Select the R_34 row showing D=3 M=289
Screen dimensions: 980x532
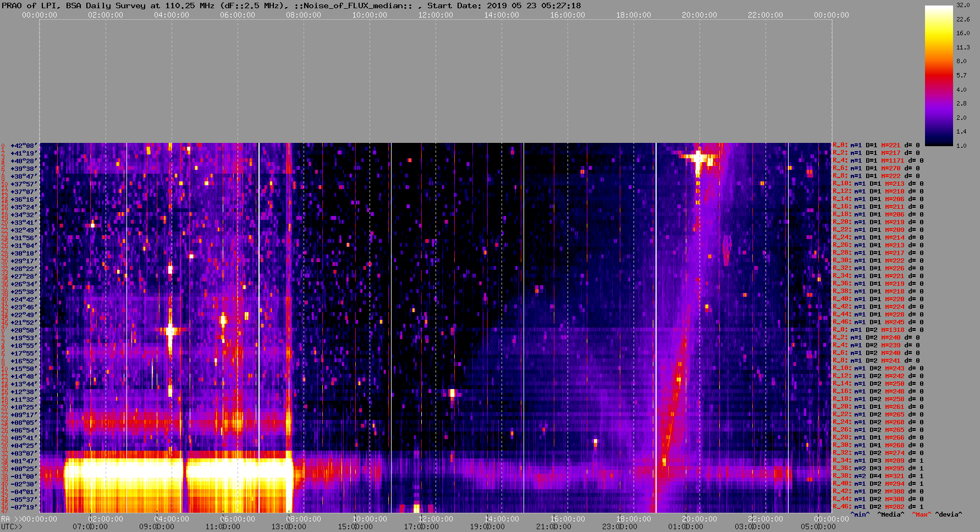[x=878, y=461]
